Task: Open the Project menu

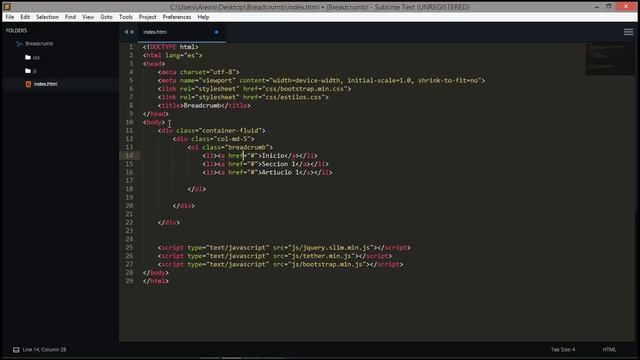Action: pyautogui.click(x=147, y=17)
